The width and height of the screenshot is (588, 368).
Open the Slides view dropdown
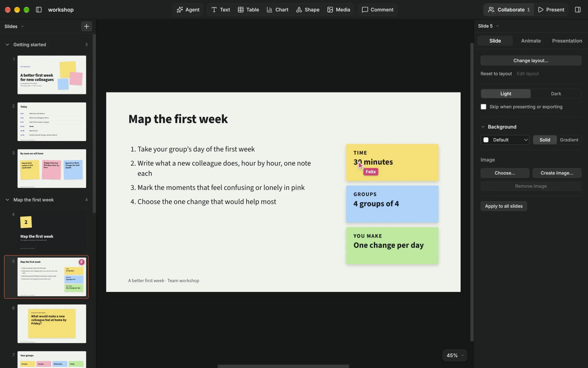pos(14,26)
